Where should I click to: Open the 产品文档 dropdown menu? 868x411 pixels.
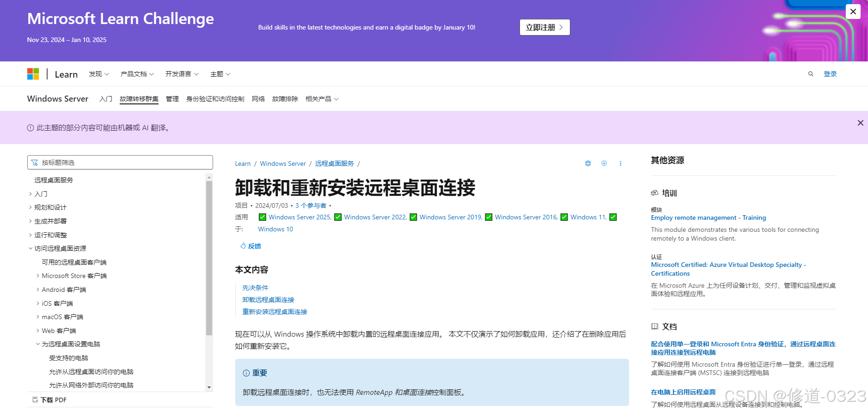click(x=137, y=74)
